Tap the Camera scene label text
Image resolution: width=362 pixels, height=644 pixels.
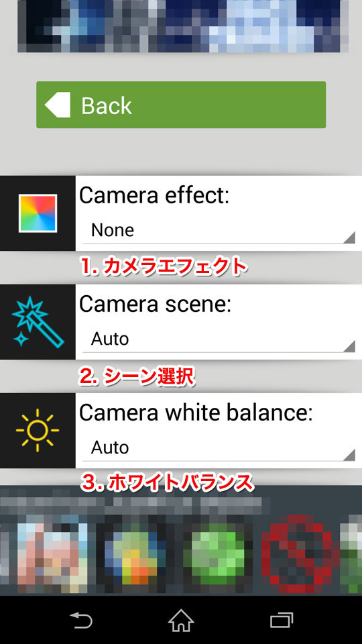coord(156,305)
